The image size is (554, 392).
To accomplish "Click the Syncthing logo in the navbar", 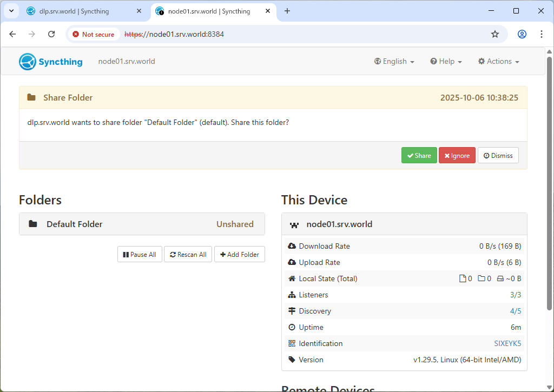I will click(x=51, y=62).
